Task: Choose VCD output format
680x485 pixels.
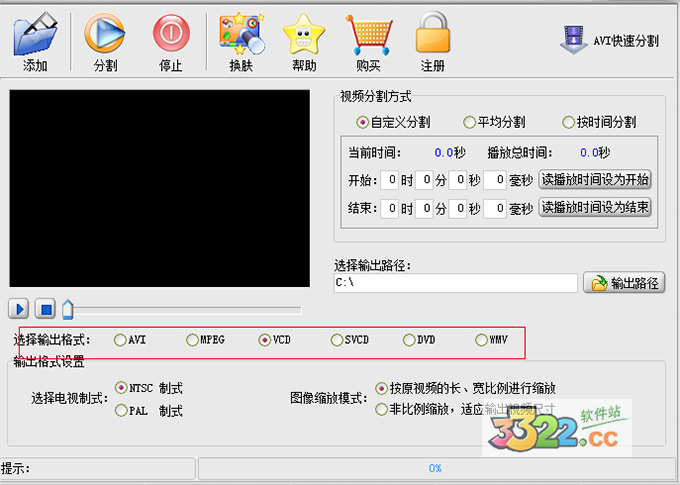Action: 275,340
